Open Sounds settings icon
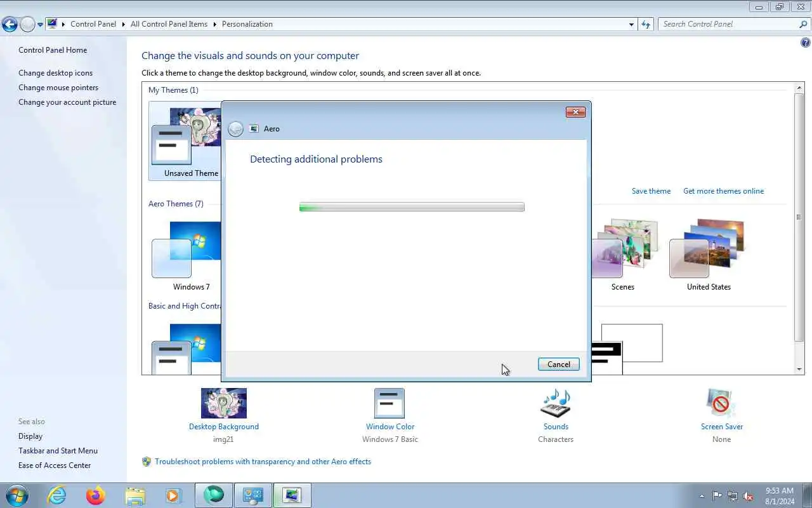 tap(556, 403)
